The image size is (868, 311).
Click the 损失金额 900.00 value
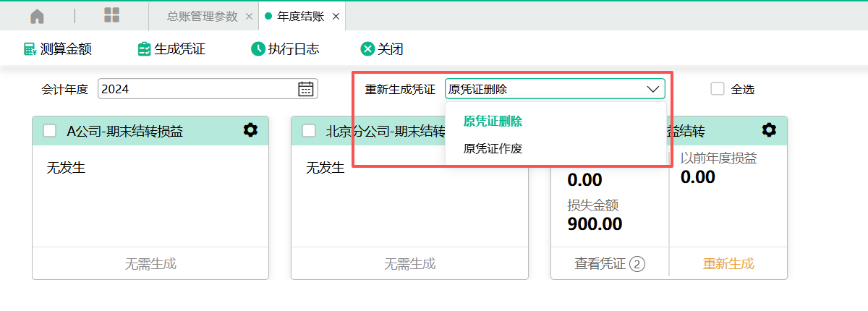[x=595, y=224]
